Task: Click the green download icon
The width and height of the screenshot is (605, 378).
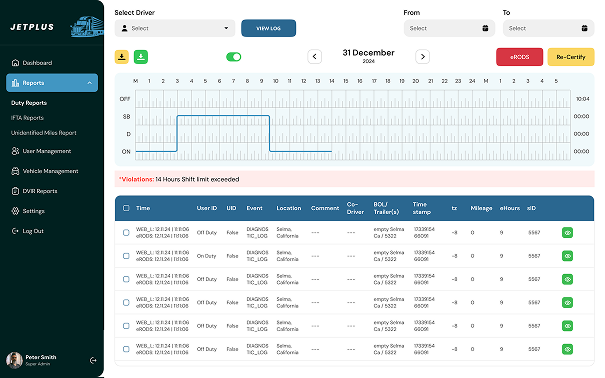Action: click(141, 57)
